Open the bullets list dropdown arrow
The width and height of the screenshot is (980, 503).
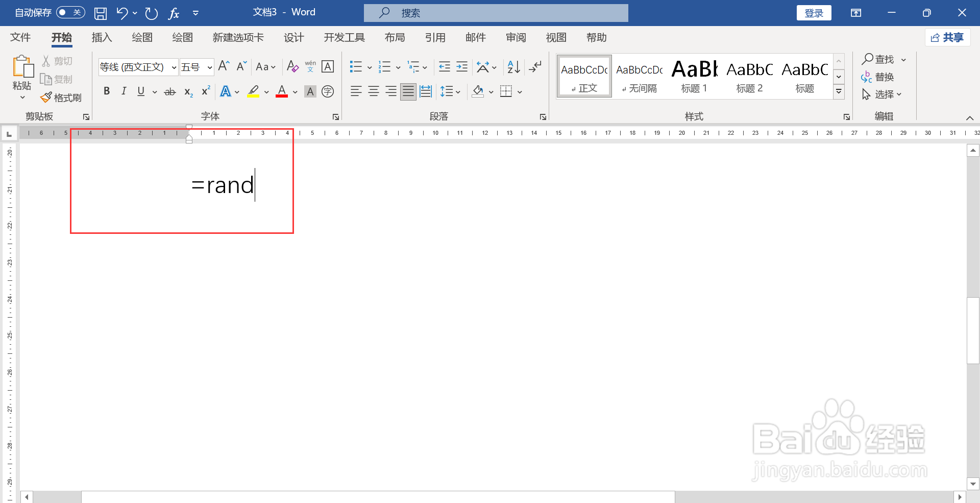point(370,67)
